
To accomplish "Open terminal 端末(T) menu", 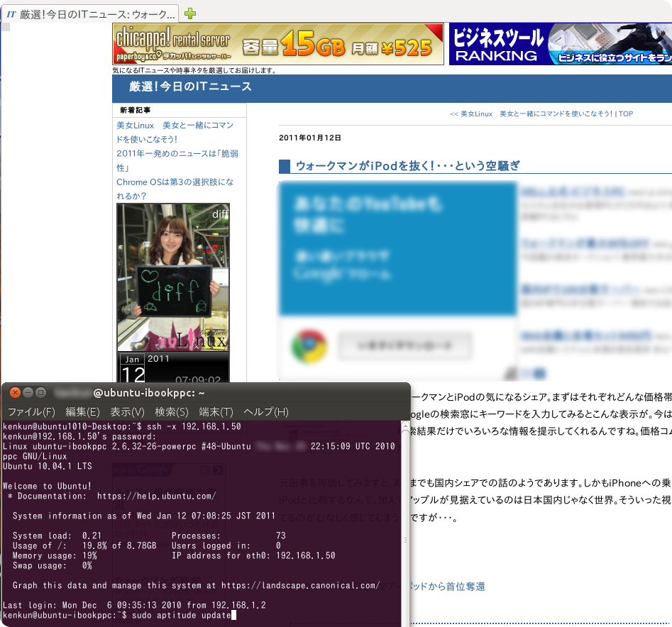I will [216, 412].
